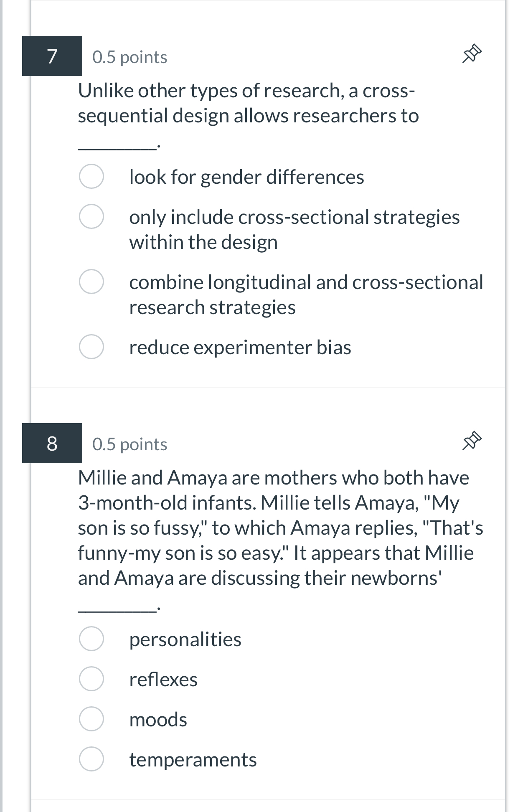Viewport: 528px width, 812px height.
Task: Pick the 'reduce experimenter bias' radio button
Action: pyautogui.click(x=91, y=347)
